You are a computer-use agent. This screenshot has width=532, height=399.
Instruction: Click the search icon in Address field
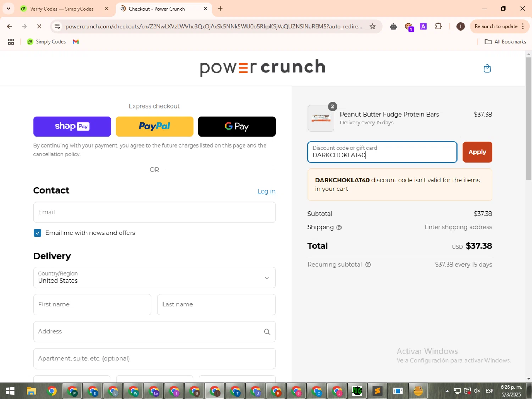click(x=267, y=332)
